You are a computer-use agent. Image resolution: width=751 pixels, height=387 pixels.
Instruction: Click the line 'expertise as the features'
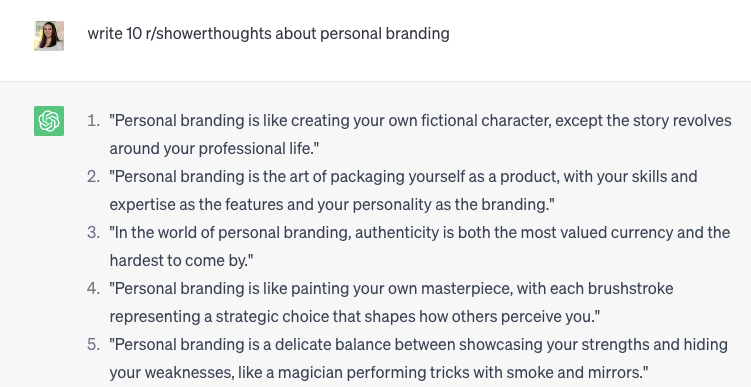(332, 205)
